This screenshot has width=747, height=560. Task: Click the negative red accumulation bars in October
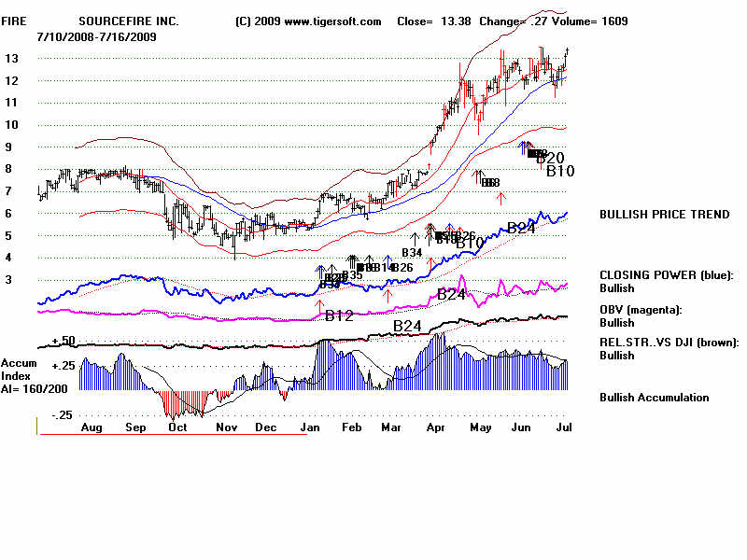182,403
